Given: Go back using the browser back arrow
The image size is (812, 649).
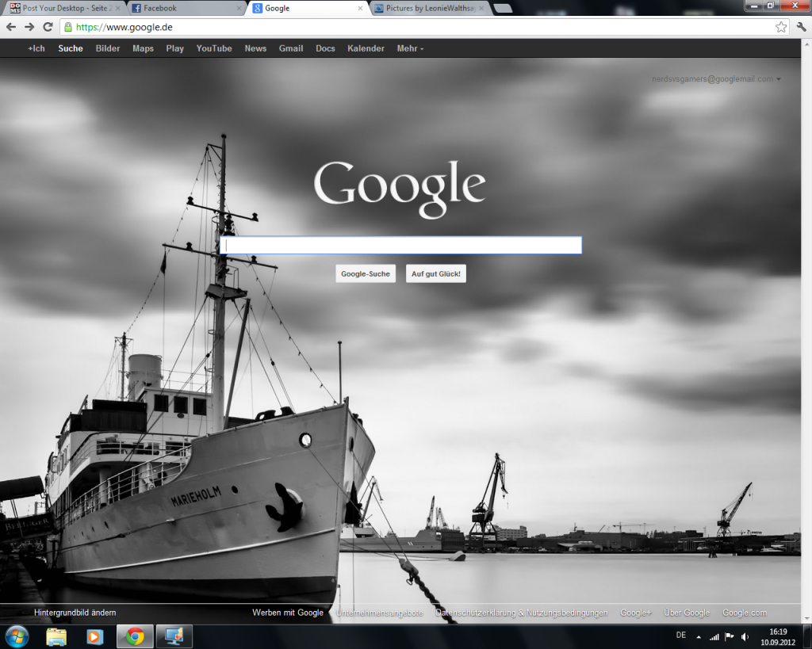Looking at the screenshot, I should 11,27.
